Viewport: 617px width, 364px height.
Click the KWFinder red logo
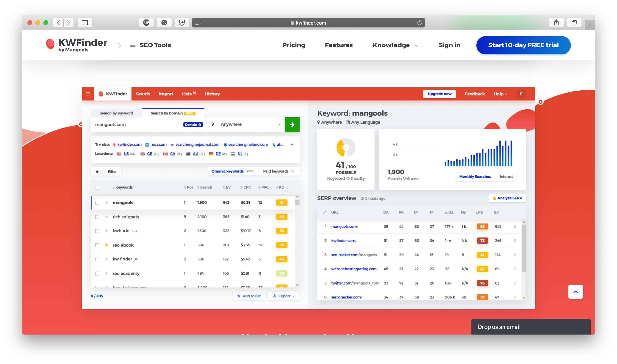(x=50, y=44)
